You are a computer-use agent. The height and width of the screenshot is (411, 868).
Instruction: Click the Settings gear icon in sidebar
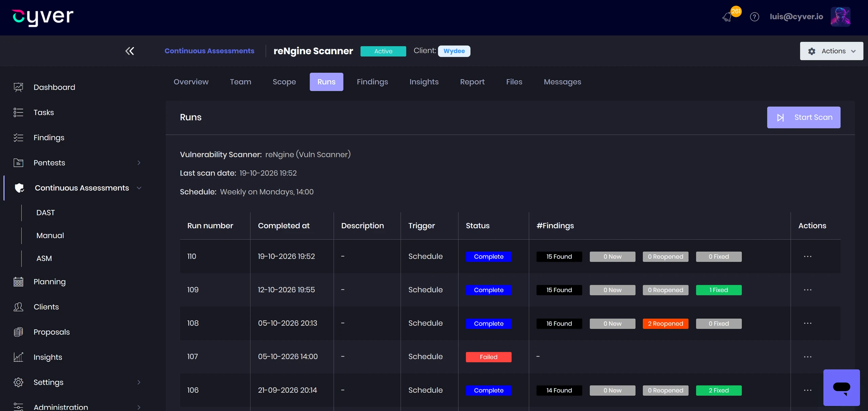(18, 382)
